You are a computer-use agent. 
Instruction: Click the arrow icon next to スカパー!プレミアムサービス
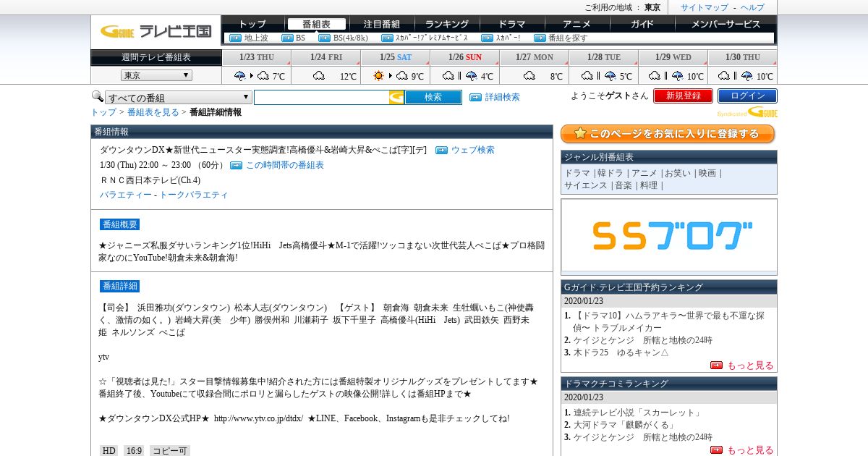point(386,38)
